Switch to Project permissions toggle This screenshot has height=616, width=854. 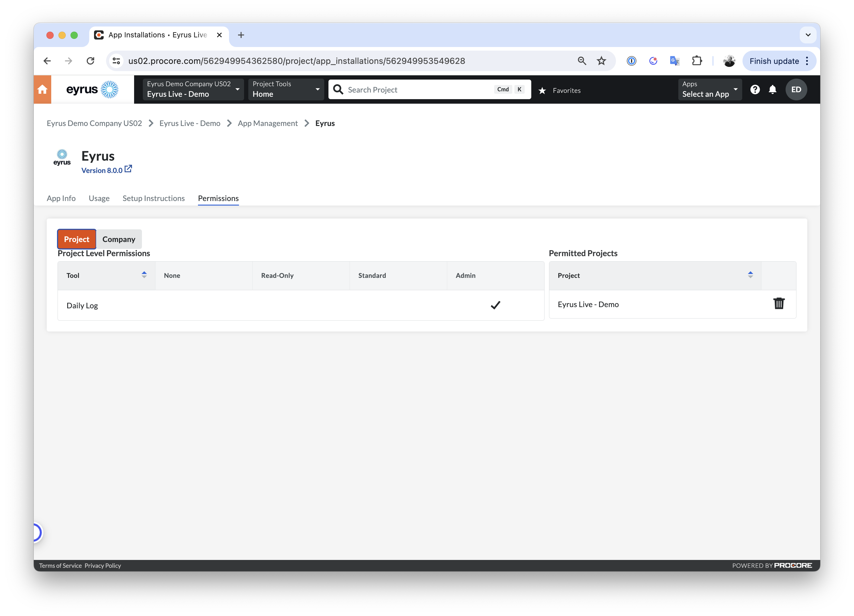click(x=77, y=239)
